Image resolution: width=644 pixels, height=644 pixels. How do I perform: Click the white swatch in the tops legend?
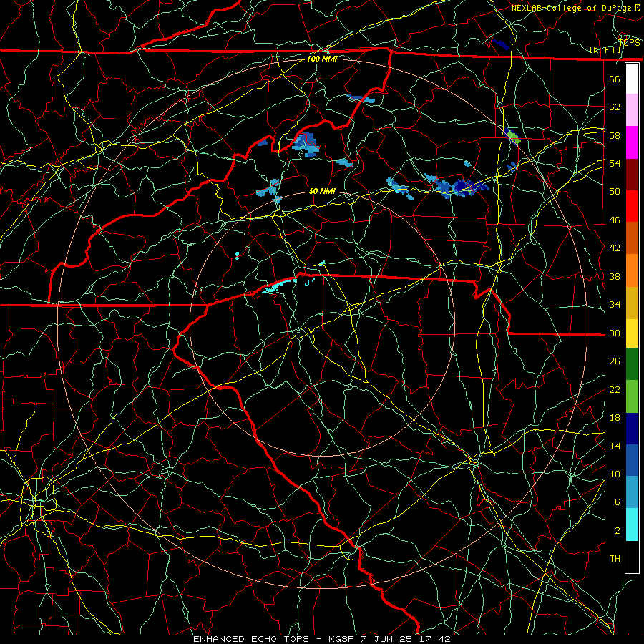click(632, 79)
